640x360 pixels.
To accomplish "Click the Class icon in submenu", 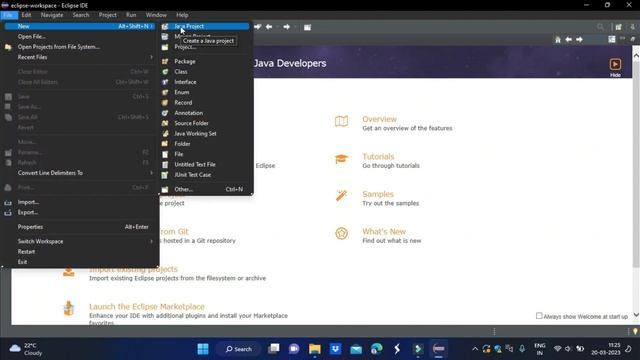I will 165,71.
